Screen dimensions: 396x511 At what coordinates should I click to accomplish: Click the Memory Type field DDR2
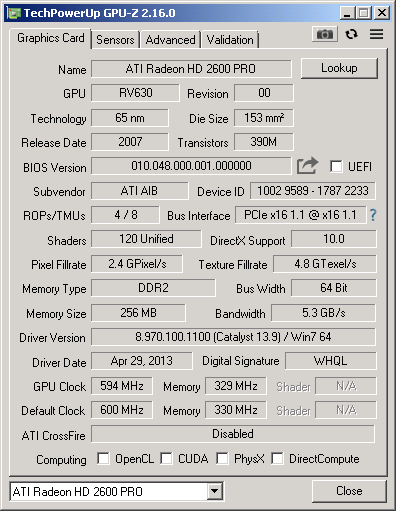153,288
